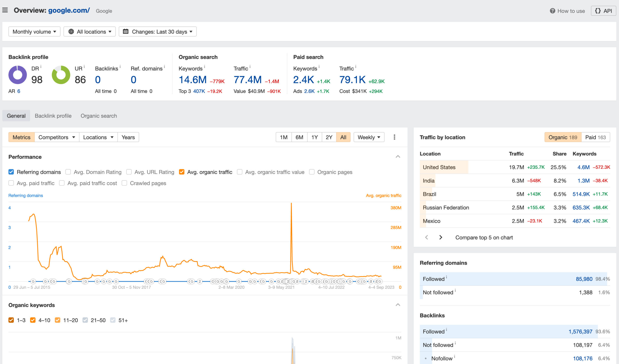Viewport: 619px width, 364px height.
Task: Click the Backlinks info icon
Action: pyautogui.click(x=120, y=67)
